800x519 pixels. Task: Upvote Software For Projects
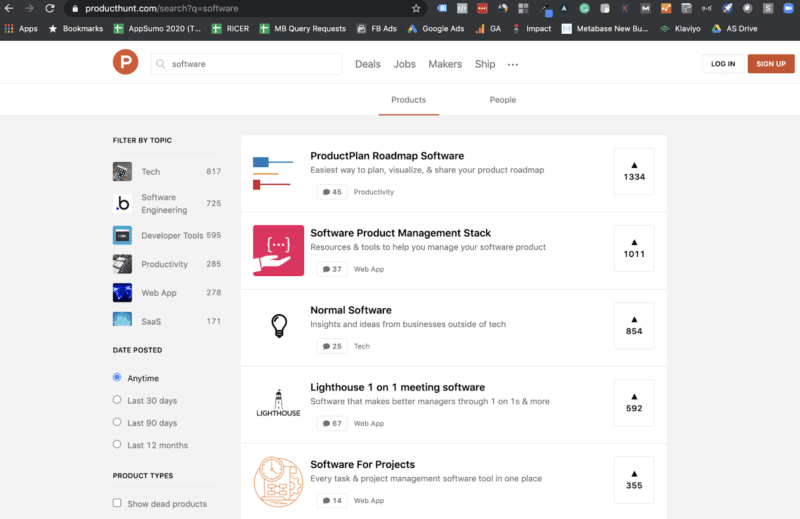pos(634,480)
